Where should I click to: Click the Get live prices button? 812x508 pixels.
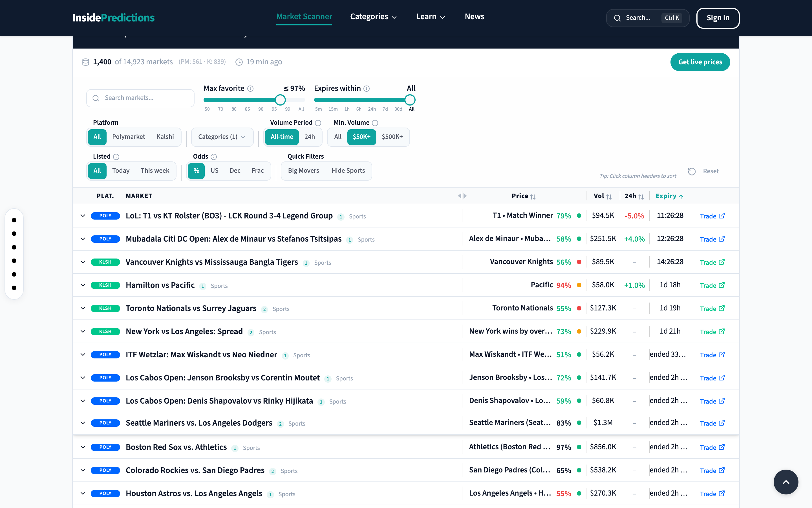click(700, 62)
